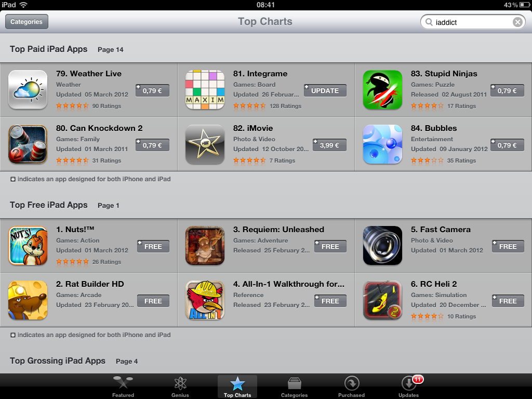Tap the iMovie star icon

click(x=205, y=144)
